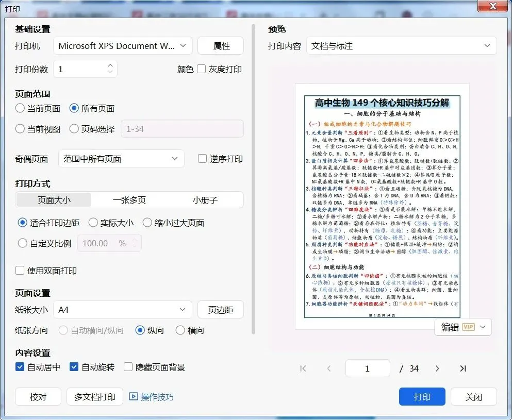
Task: Select 适合打印边距 scaling option
Action: (x=22, y=223)
